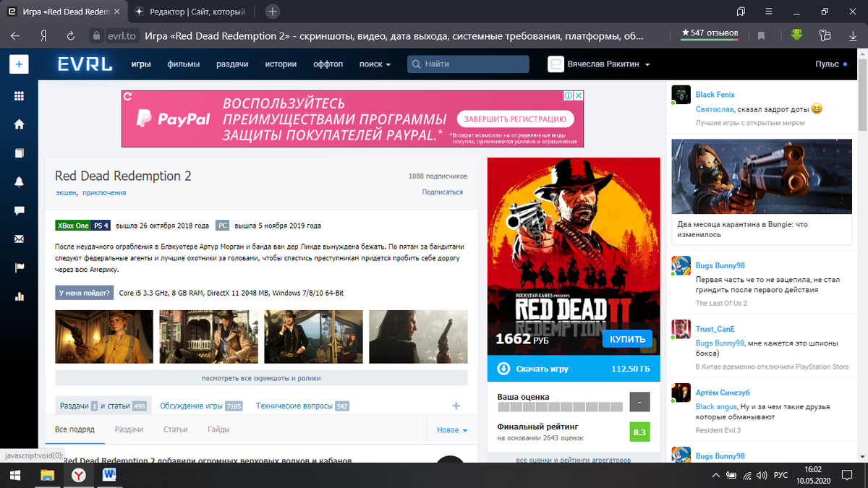Open the notebook icon in sidebar
The height and width of the screenshot is (488, 868).
(x=19, y=153)
